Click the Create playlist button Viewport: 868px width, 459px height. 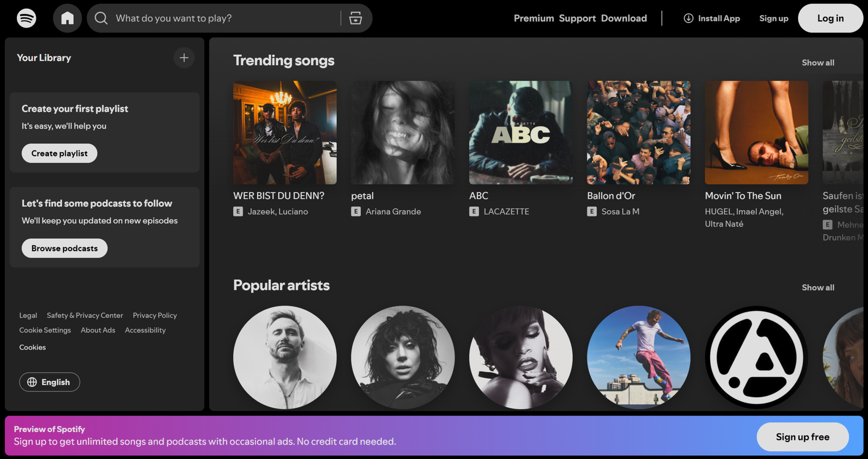[60, 153]
